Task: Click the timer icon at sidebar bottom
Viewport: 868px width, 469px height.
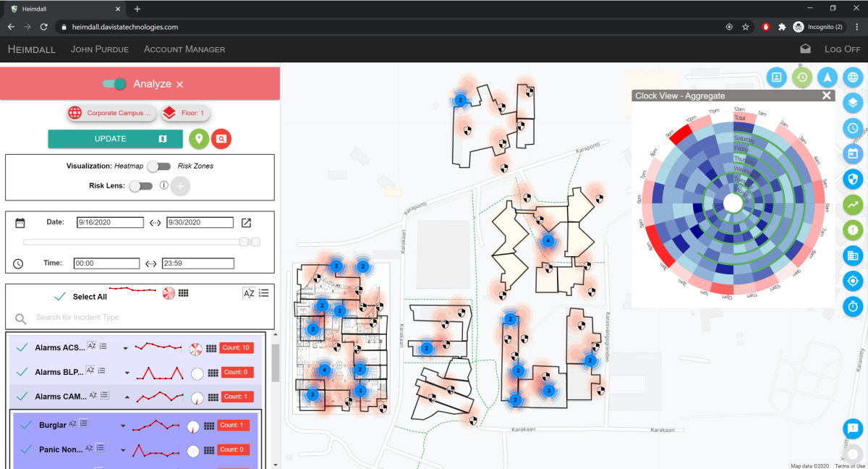Action: coord(852,306)
